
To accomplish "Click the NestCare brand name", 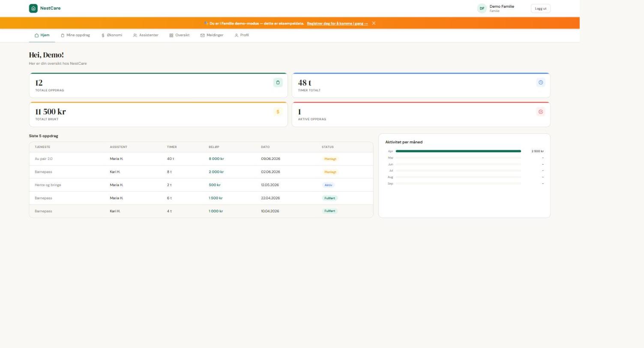I will (50, 8).
